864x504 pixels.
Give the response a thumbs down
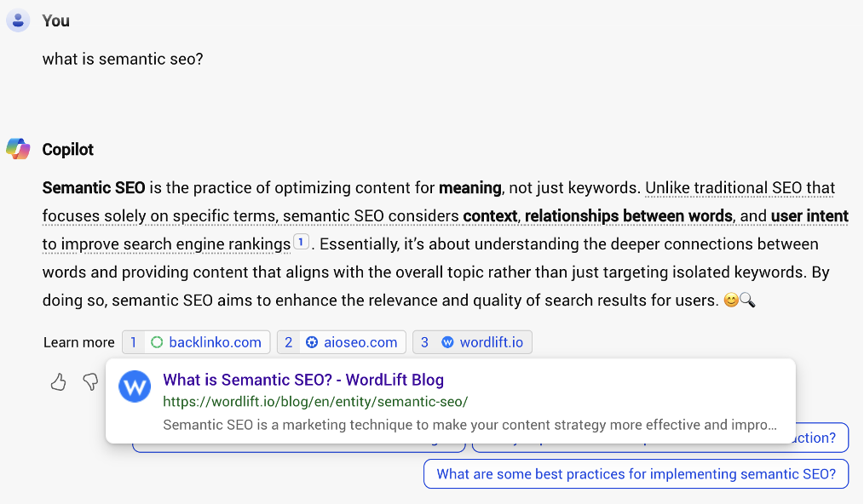click(x=89, y=382)
